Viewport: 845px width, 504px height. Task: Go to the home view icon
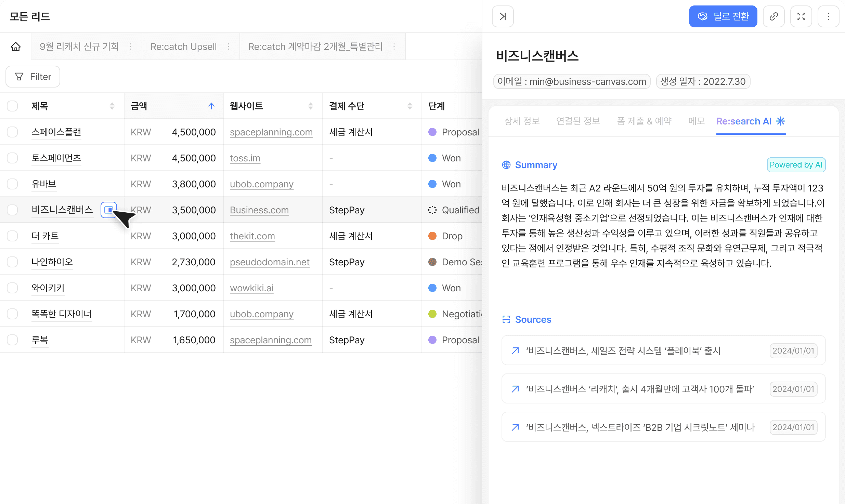16,47
